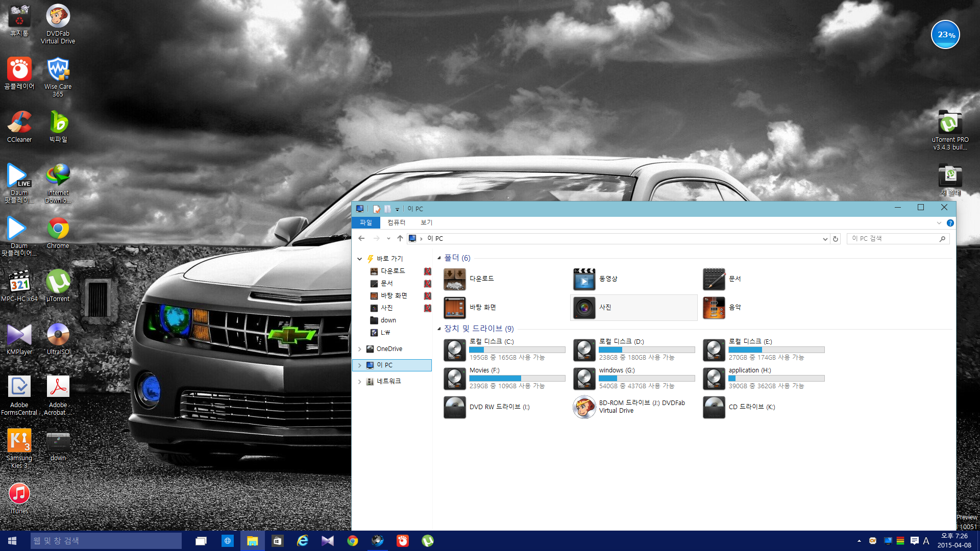The image size is (980, 551).
Task: Open 로컬 디스크 (E:) drive
Action: [764, 350]
